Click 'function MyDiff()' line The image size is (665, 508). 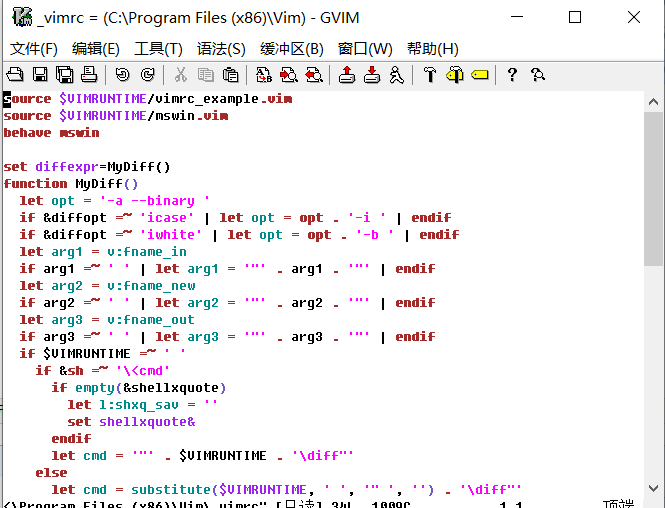point(71,184)
